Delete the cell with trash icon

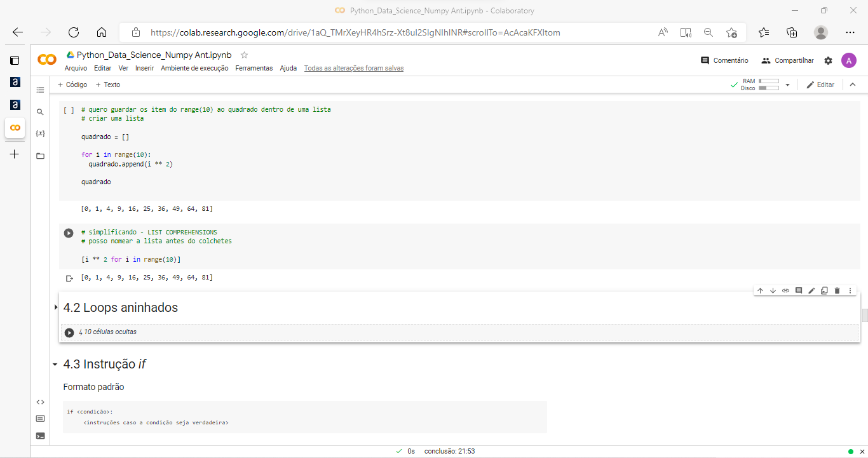click(837, 290)
